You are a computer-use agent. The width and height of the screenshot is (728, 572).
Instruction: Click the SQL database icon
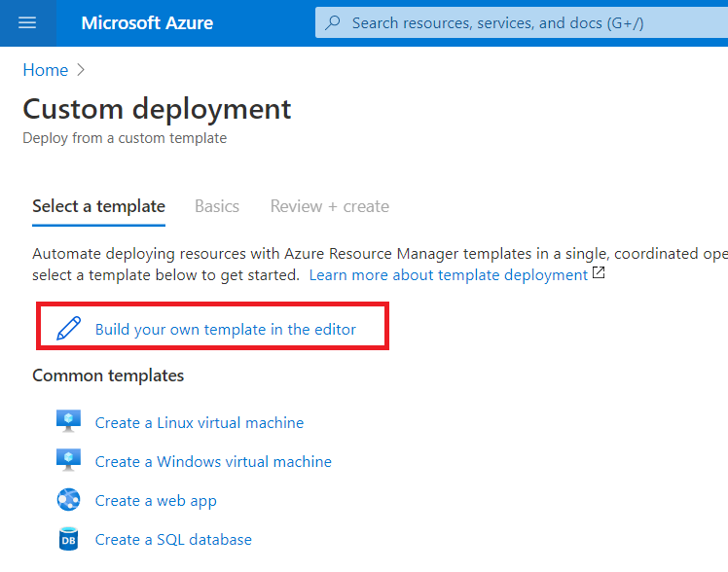tap(68, 539)
